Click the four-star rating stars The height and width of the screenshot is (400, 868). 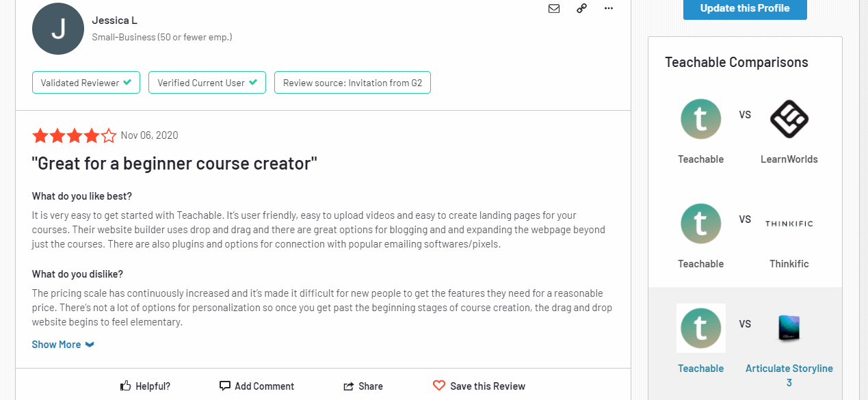pos(74,135)
